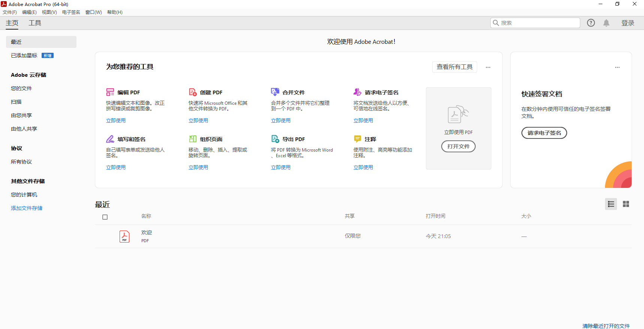This screenshot has height=329, width=644.
Task: Switch recent files to list view
Action: pos(611,204)
